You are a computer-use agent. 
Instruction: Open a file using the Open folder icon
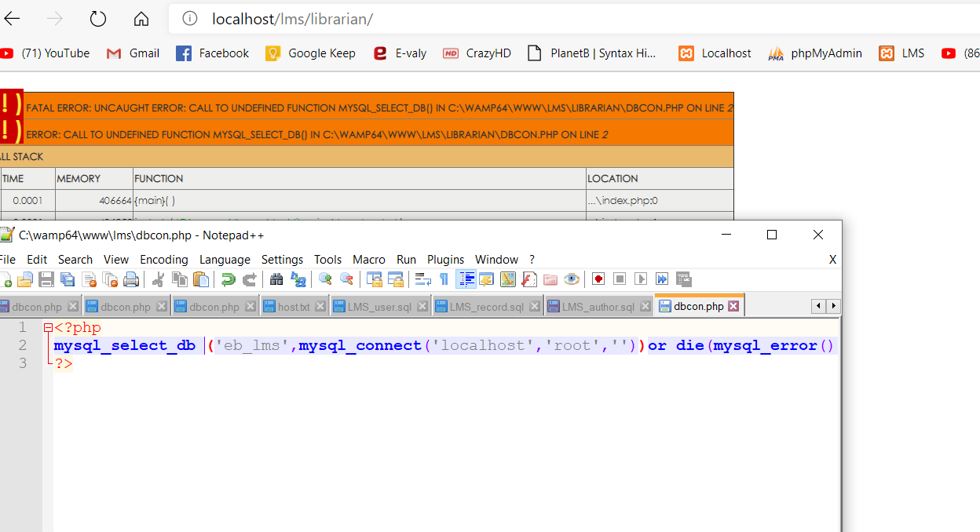[24, 279]
